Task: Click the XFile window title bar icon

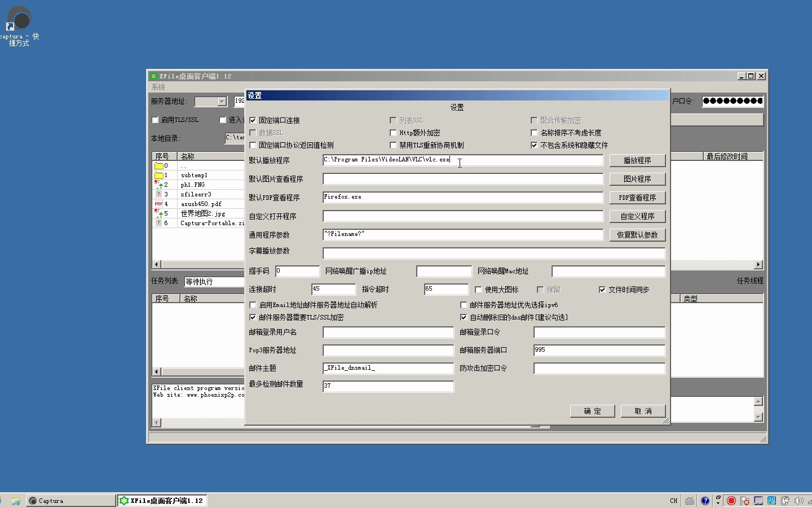Action: click(x=153, y=76)
